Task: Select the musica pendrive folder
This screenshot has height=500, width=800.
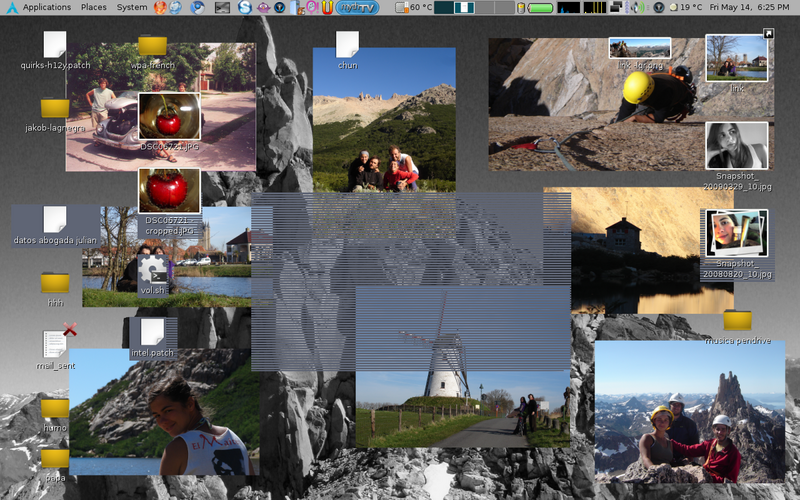Action: point(737,320)
